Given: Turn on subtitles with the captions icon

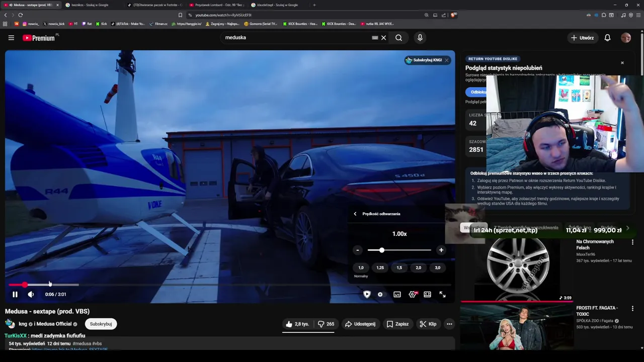Looking at the screenshot, I should point(397,295).
